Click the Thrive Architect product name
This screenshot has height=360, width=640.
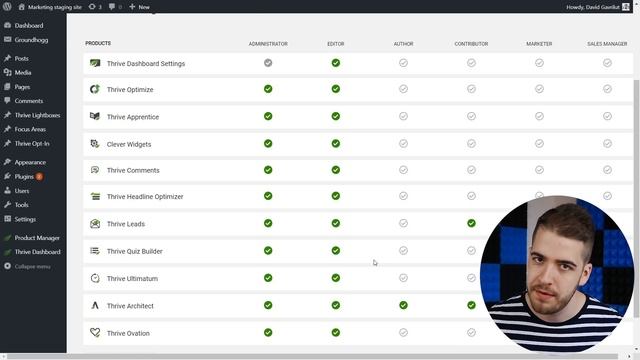pyautogui.click(x=130, y=306)
